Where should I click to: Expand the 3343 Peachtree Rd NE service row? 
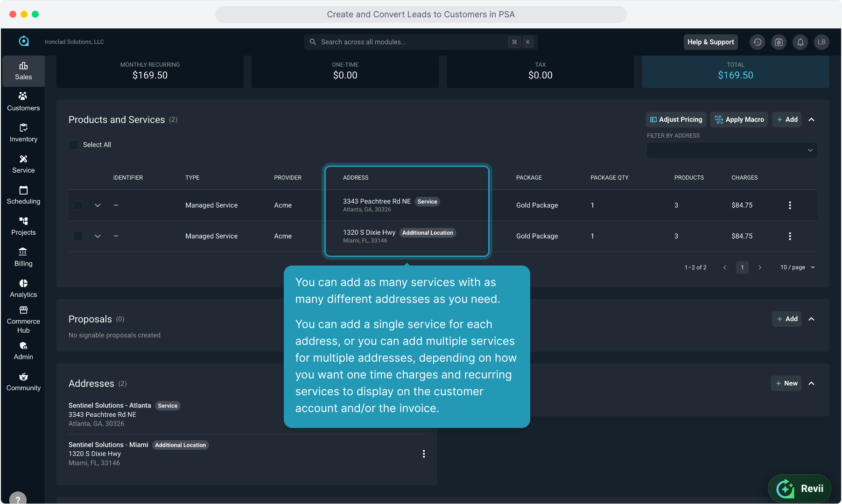click(98, 205)
